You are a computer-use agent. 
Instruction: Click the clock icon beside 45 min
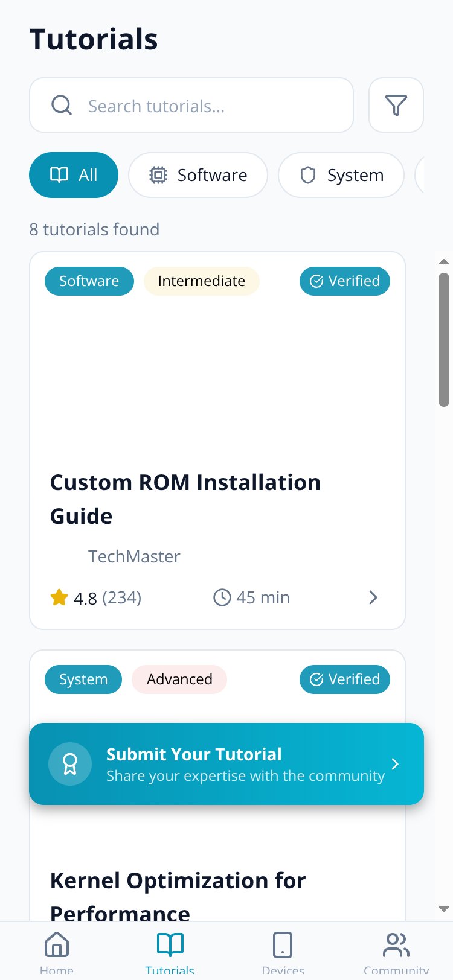[222, 597]
